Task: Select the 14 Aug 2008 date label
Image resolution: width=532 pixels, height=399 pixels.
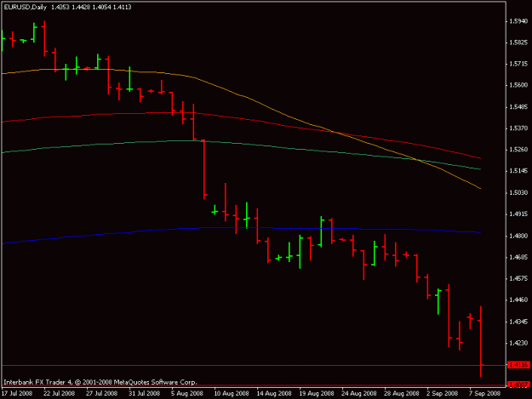Action: (274, 393)
